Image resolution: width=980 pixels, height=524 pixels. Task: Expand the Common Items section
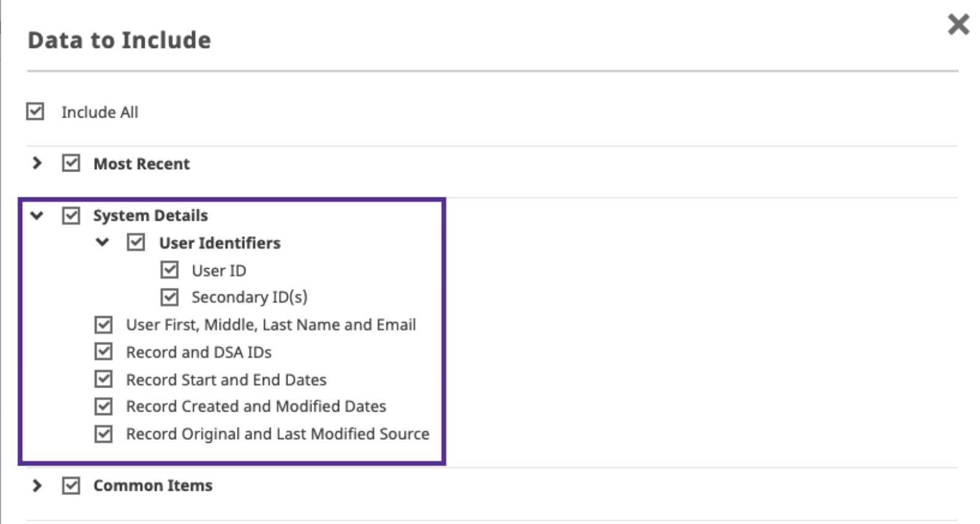click(x=37, y=485)
